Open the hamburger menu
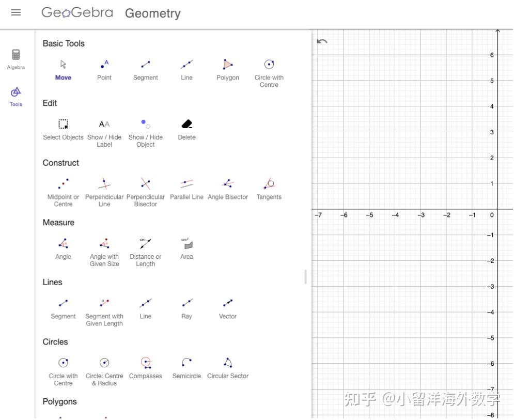Viewport: 514px width, 420px height. click(16, 13)
